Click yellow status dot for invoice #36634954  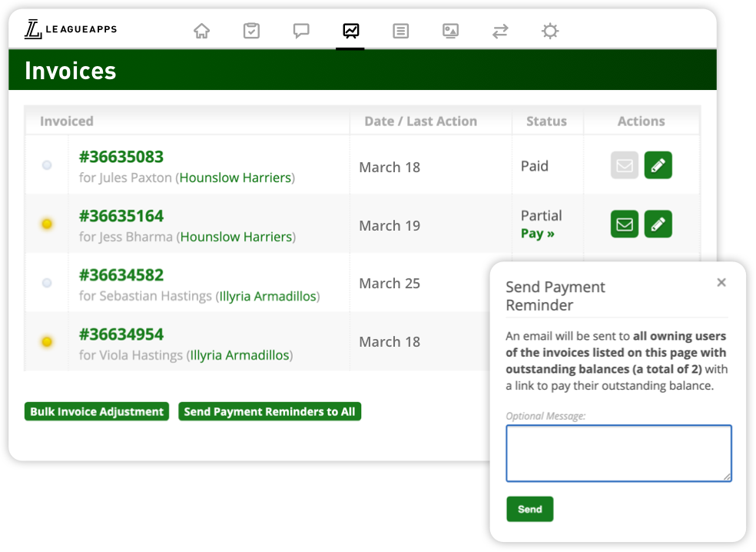tap(47, 341)
